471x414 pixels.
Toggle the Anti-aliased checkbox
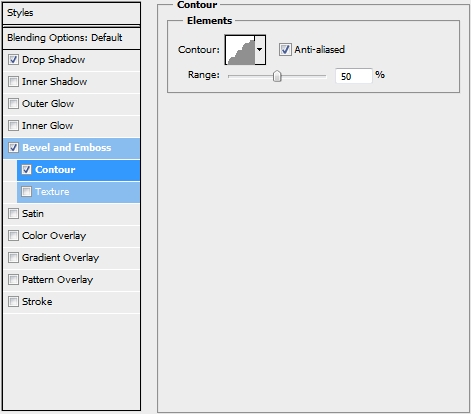pyautogui.click(x=285, y=50)
